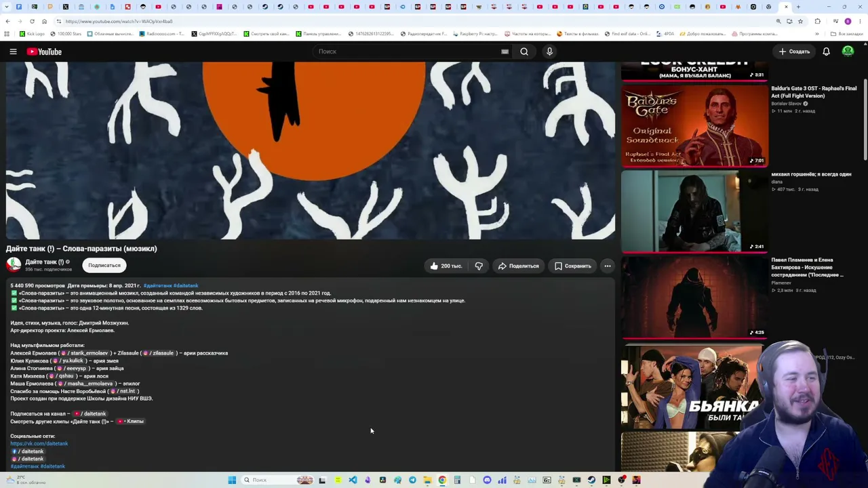Save the video with Сохранить

click(573, 266)
